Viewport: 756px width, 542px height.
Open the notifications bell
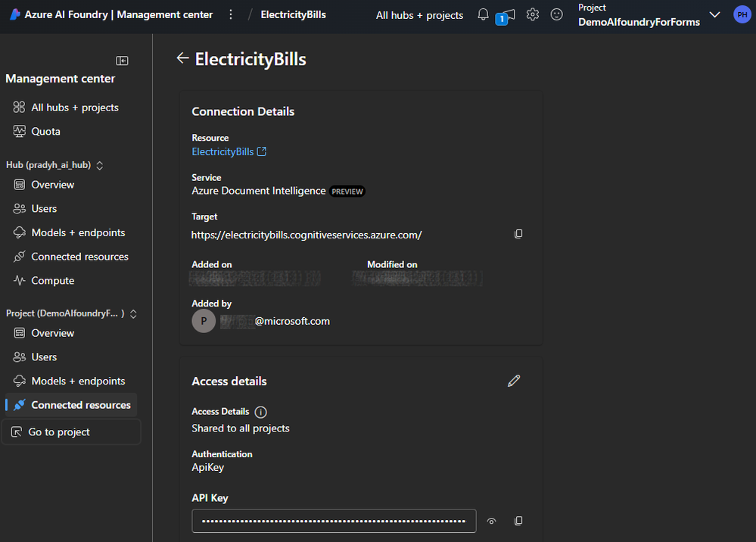pyautogui.click(x=483, y=14)
